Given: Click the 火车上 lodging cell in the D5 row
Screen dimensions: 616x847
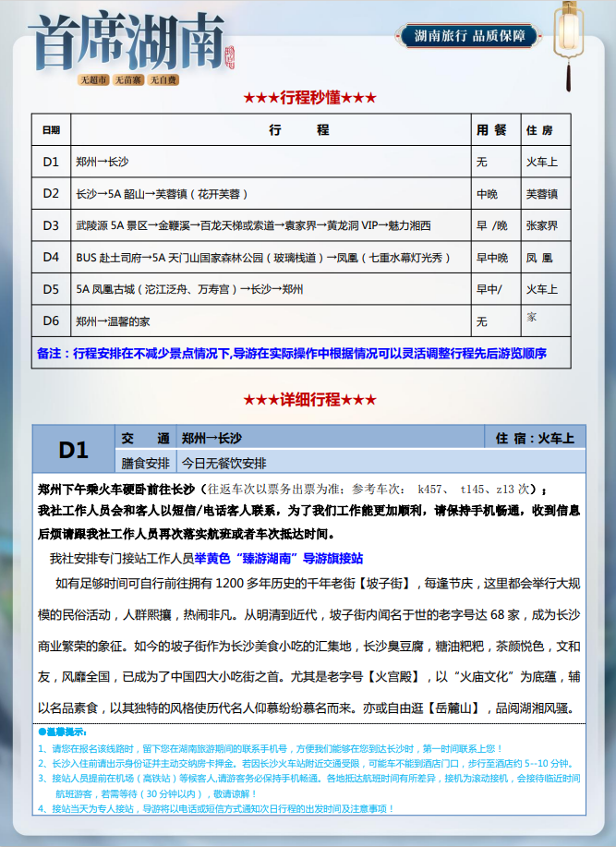Looking at the screenshot, I should (x=546, y=289).
